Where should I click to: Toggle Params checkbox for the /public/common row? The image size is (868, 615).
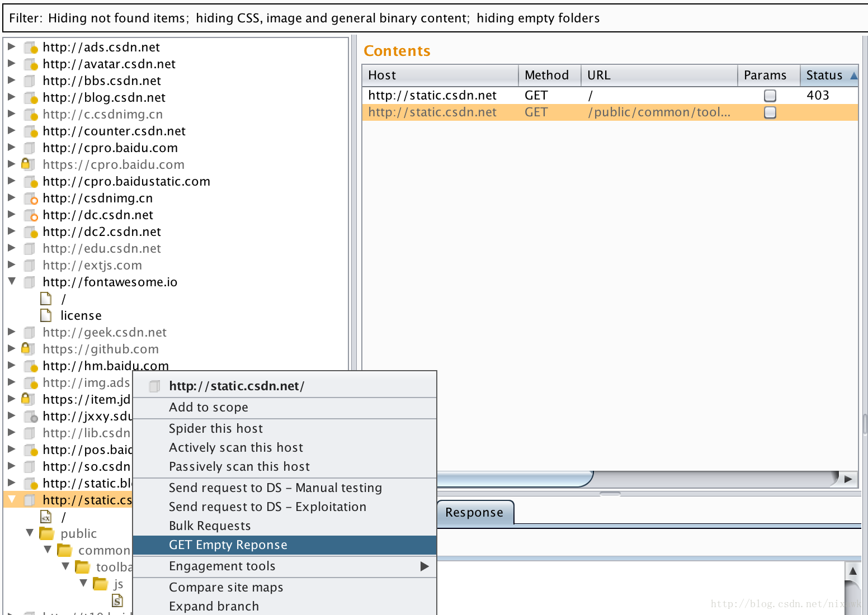pos(770,112)
